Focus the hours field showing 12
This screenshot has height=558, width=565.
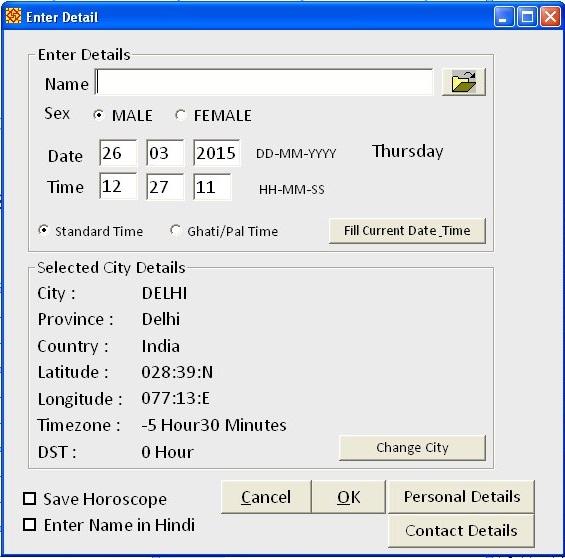click(118, 186)
